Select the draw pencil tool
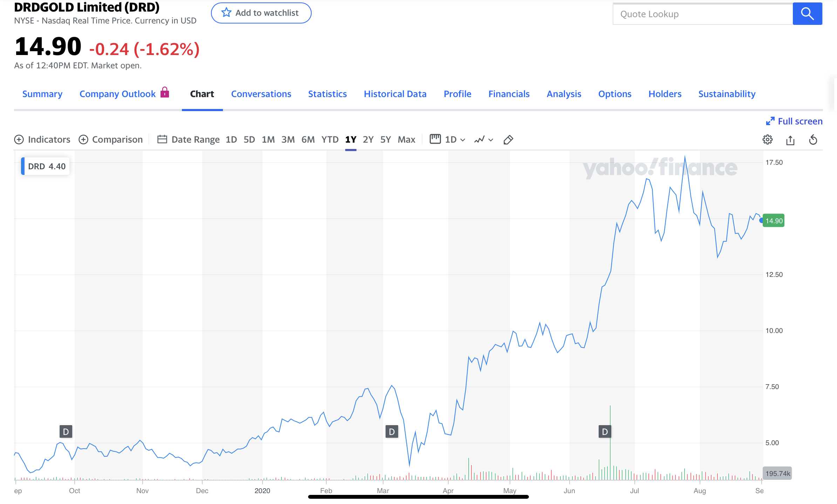 click(x=508, y=140)
